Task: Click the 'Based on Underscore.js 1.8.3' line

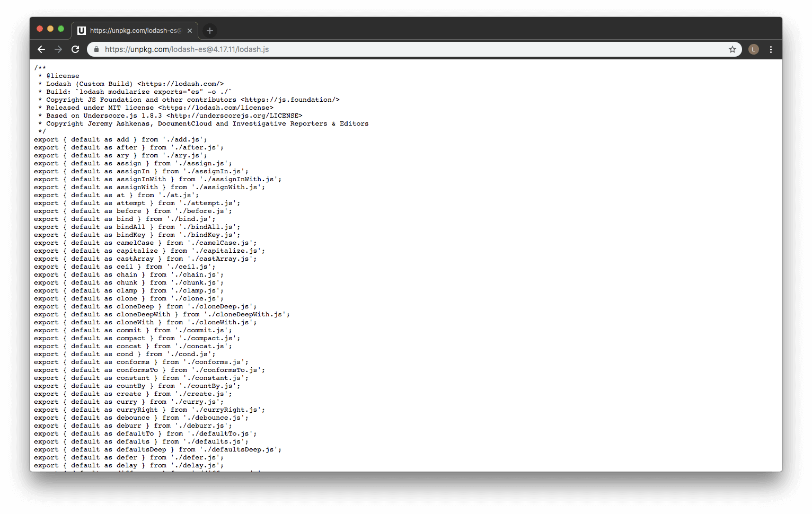Action: [x=170, y=116]
